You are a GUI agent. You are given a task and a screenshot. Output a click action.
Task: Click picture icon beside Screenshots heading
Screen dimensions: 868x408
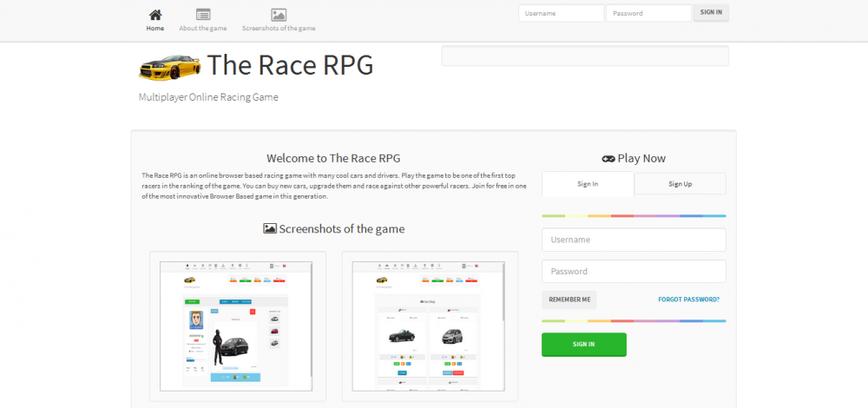[270, 228]
